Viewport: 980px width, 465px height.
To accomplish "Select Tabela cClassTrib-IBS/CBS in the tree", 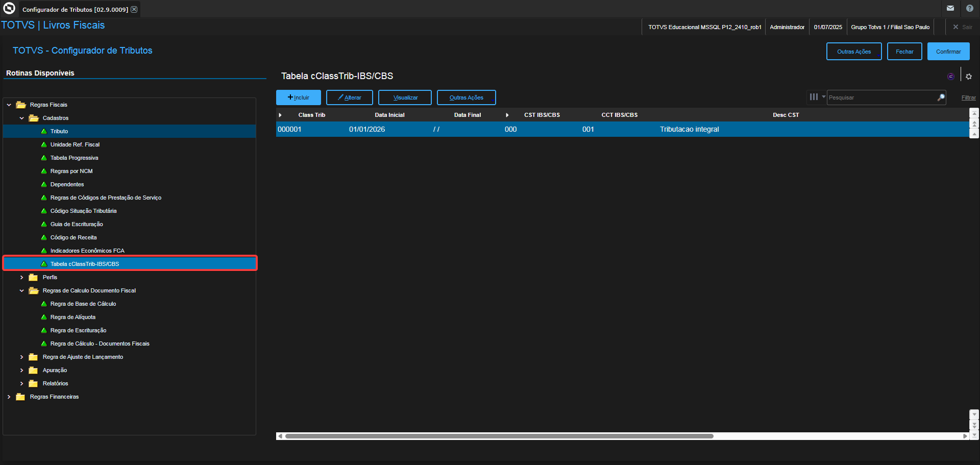I will click(x=130, y=264).
